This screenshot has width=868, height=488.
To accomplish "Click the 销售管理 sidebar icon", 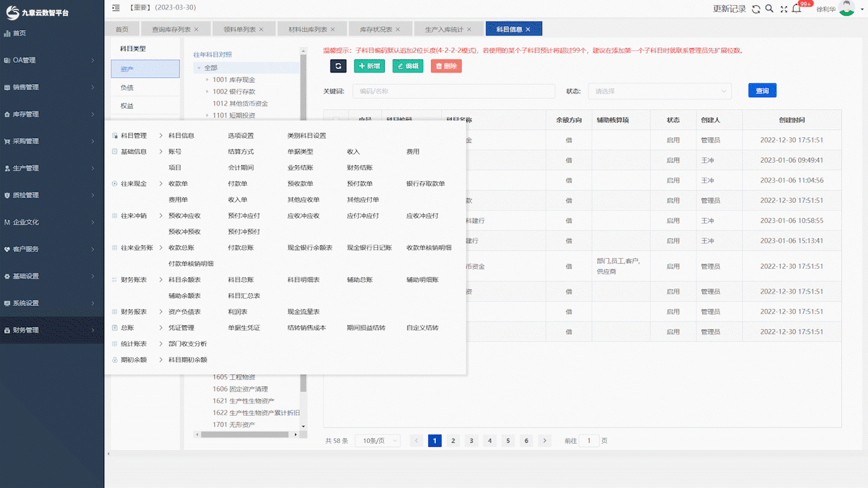I will click(7, 87).
